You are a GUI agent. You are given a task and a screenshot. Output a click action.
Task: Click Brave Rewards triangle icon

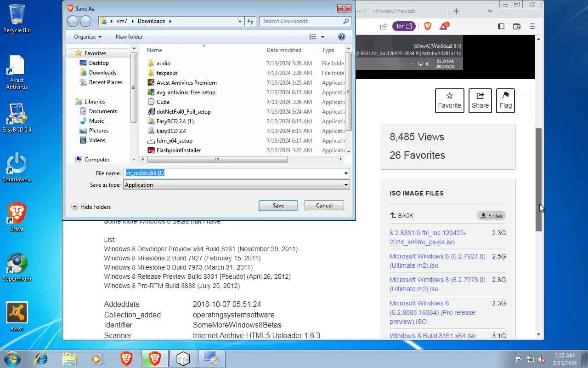(444, 26)
